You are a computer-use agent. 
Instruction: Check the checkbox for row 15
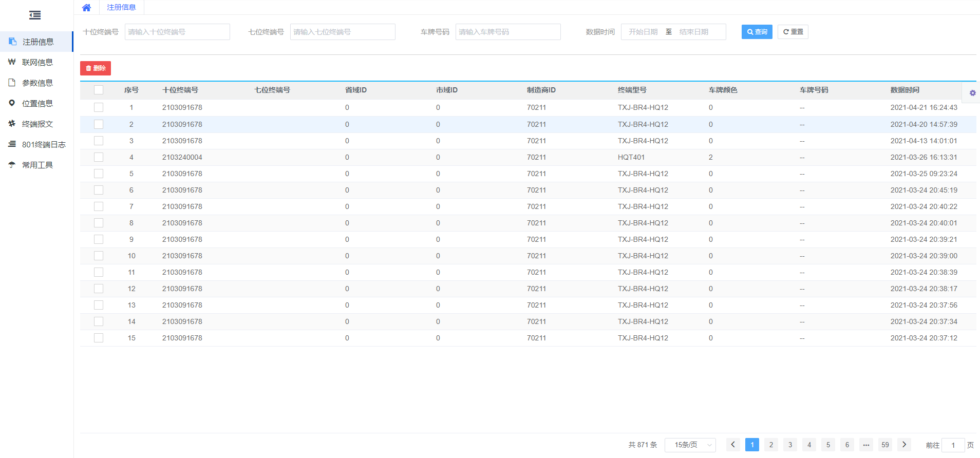coord(99,338)
